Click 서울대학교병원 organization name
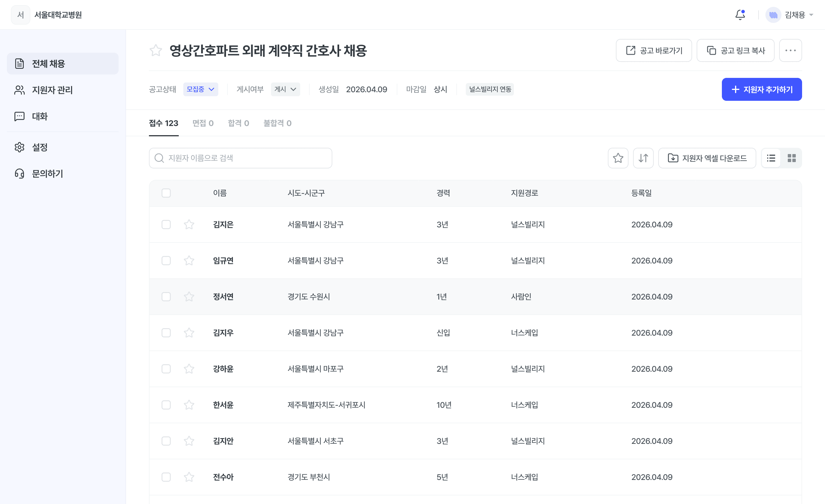The height and width of the screenshot is (504, 825). point(58,15)
